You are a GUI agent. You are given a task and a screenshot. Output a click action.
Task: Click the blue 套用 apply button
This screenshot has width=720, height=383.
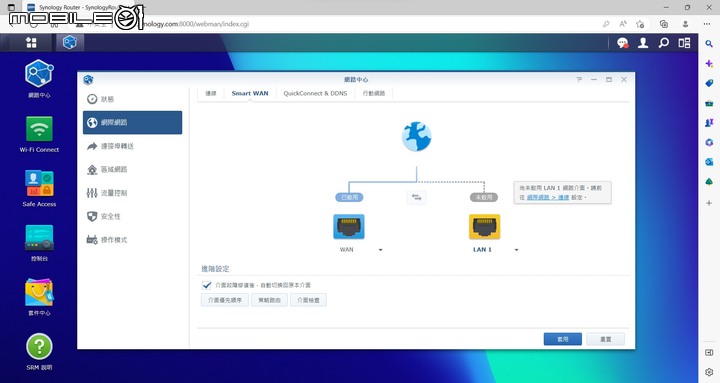click(562, 339)
